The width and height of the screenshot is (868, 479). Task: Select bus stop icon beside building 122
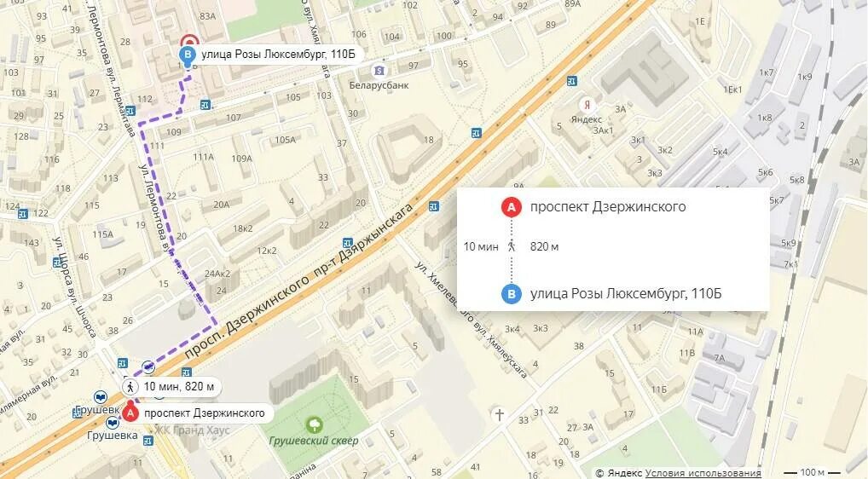coord(23,213)
